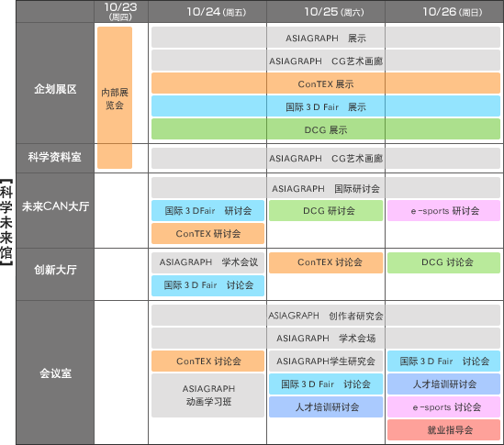Click the 创新大厅 row header
This screenshot has width=504, height=445.
tap(55, 274)
